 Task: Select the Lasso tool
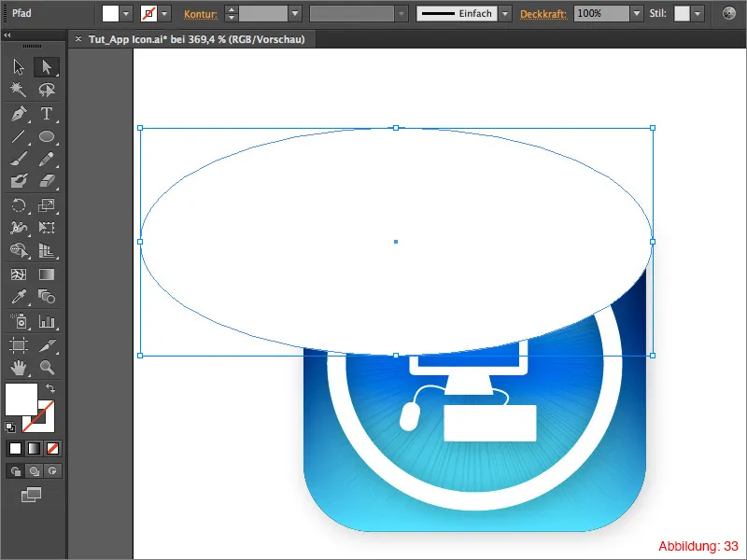click(46, 89)
